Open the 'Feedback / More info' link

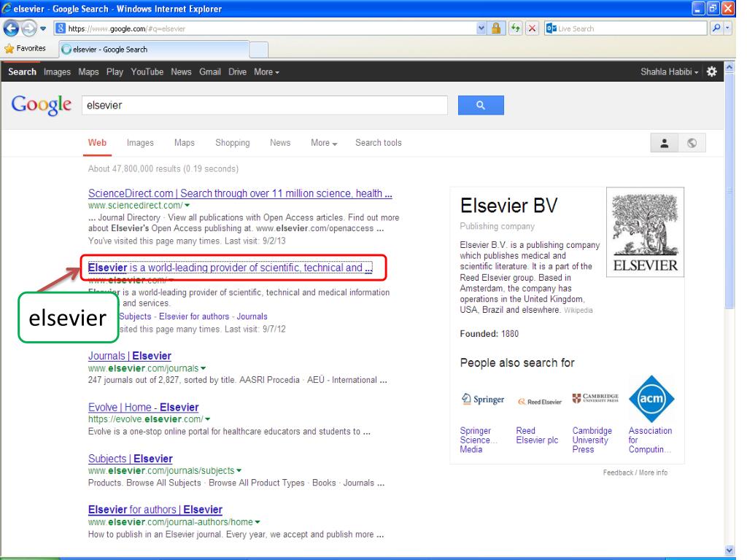[635, 472]
